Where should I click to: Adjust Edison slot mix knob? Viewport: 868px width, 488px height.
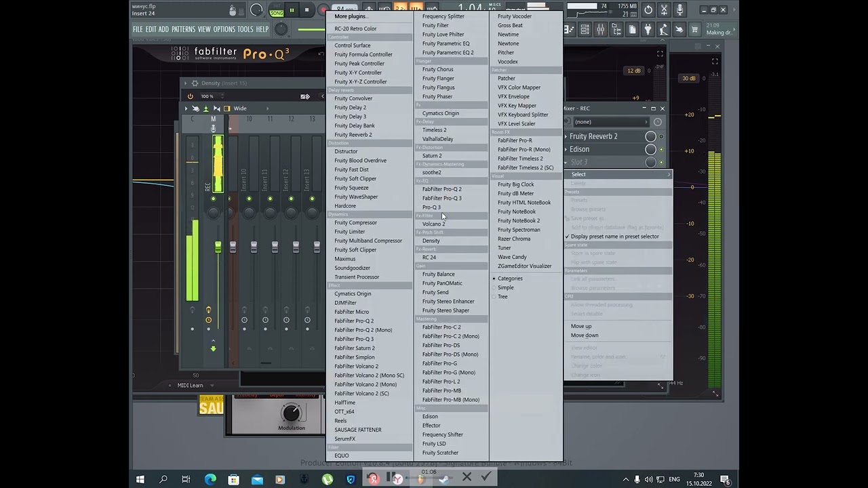pos(650,149)
